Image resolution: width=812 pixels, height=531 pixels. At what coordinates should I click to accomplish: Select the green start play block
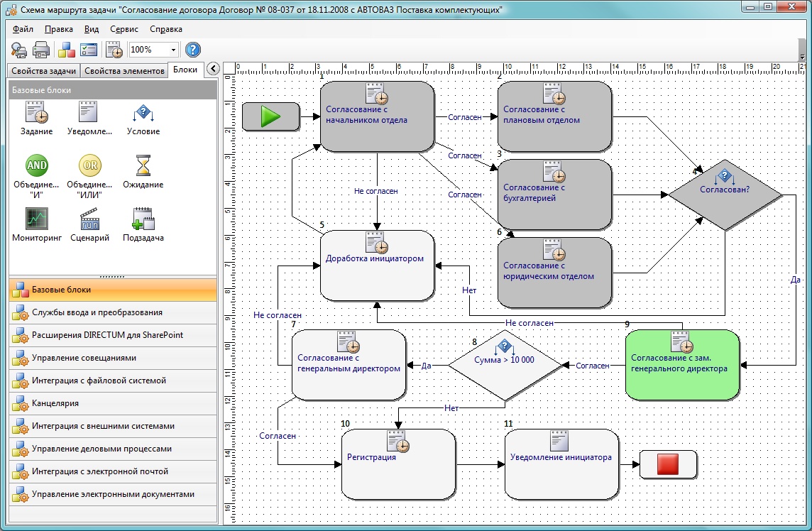click(270, 116)
